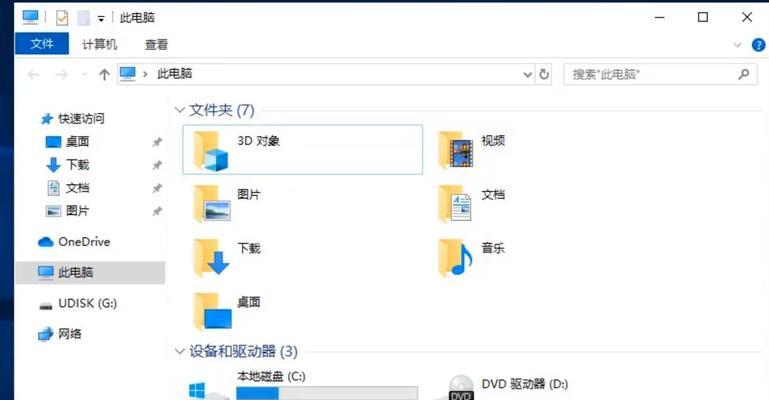
Task: Open the quick access toolbar customize dropdown
Action: [101, 19]
